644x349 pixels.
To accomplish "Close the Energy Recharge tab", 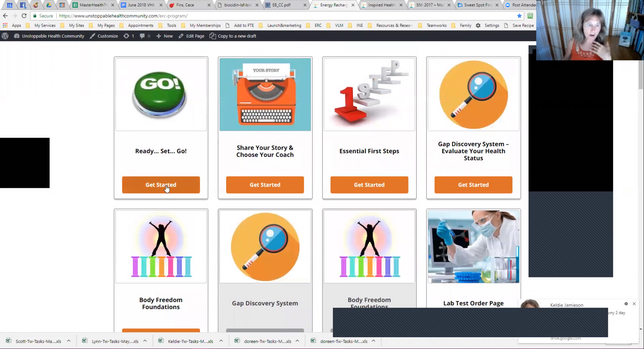I will point(353,5).
